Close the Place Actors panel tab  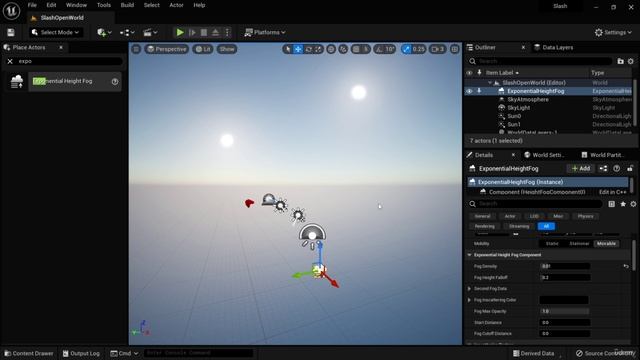[x=61, y=47]
